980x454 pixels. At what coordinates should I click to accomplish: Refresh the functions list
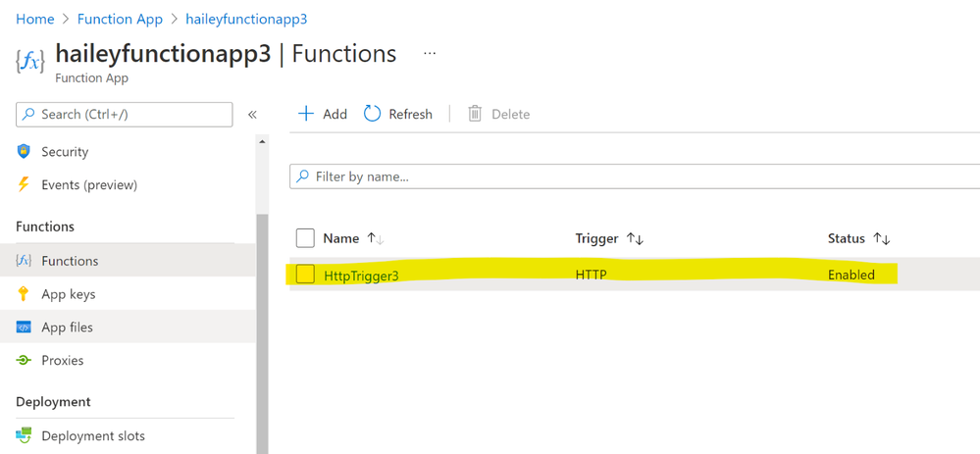click(x=398, y=114)
